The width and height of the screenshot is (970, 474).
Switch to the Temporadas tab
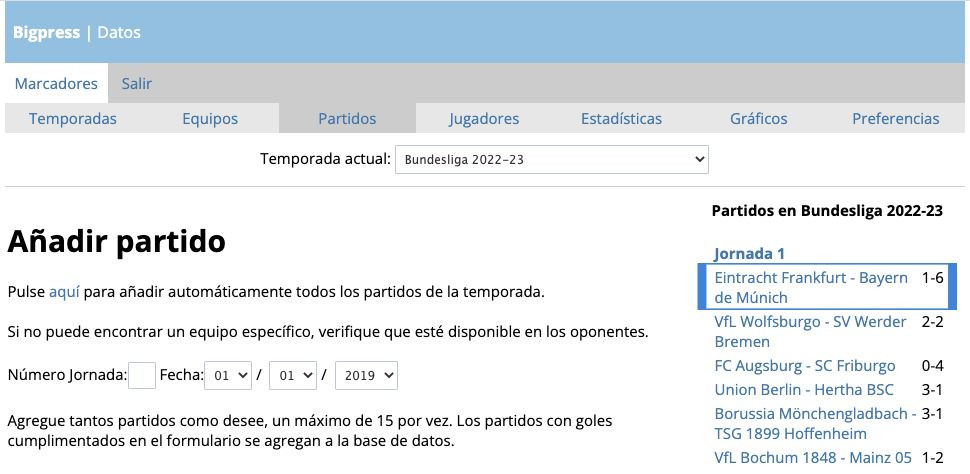pos(73,118)
